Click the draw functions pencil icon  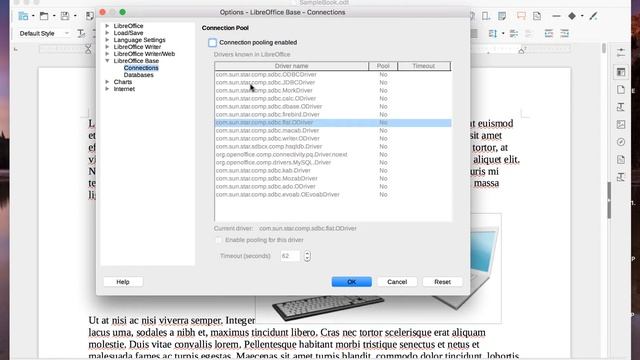click(593, 16)
